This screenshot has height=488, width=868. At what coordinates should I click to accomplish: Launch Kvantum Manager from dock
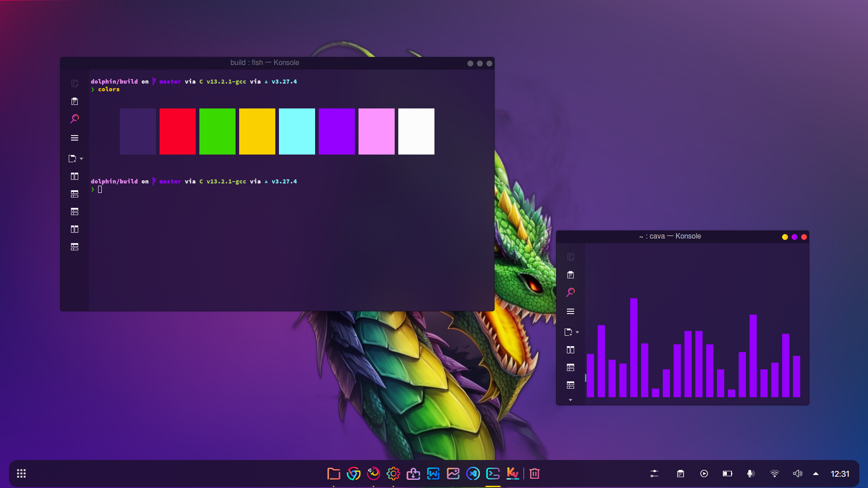coord(513,474)
